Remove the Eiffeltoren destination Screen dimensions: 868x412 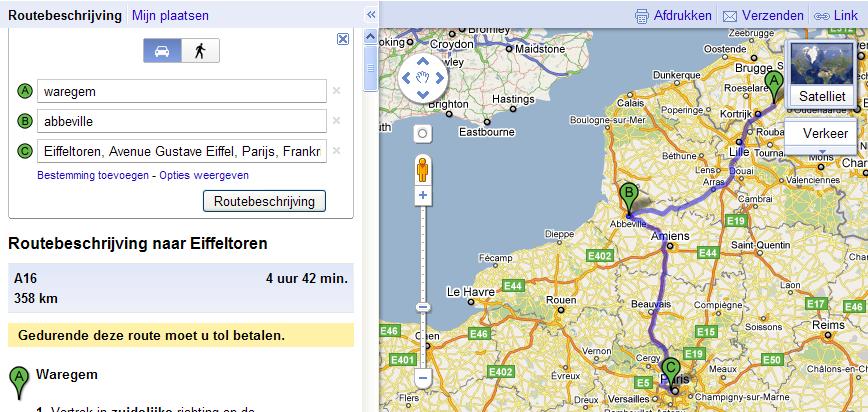pyautogui.click(x=336, y=151)
